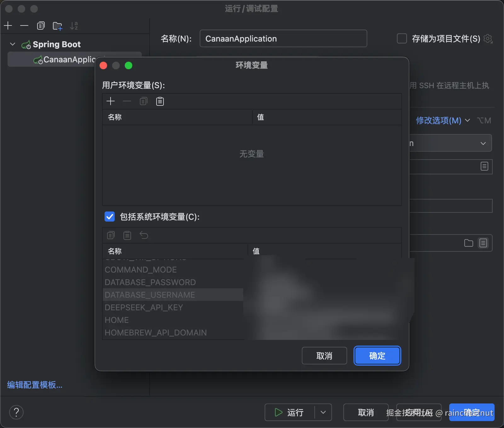Click system variables value column header
The height and width of the screenshot is (428, 504).
coord(325,251)
